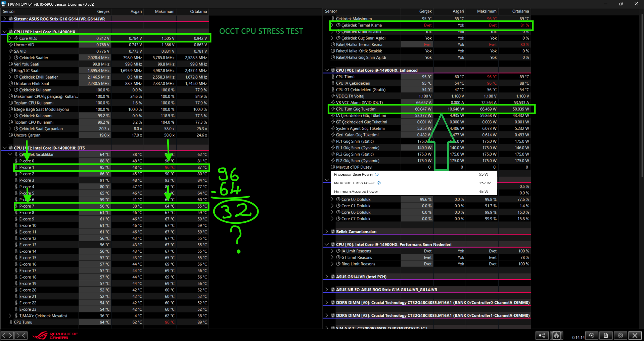644x341 pixels.
Task: Expand the Bellek Zamanlamaları group
Action: tap(327, 232)
